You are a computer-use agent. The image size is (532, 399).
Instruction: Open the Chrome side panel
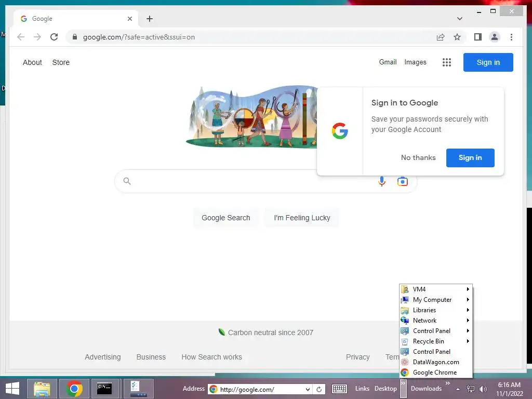coord(478,37)
